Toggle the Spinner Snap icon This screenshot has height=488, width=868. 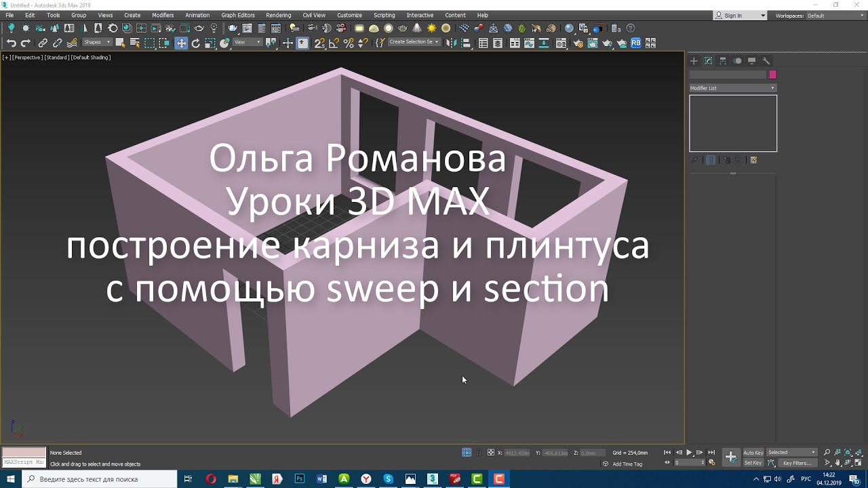pyautogui.click(x=363, y=43)
